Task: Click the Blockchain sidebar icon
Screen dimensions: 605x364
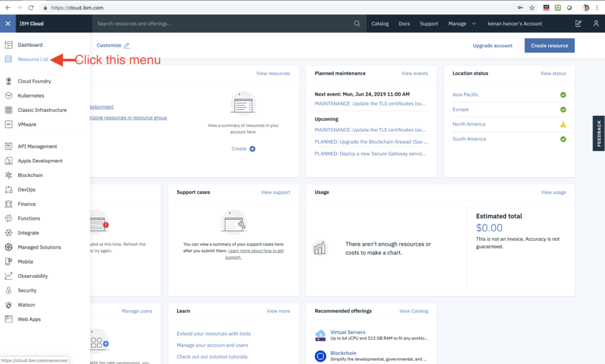Action: (x=8, y=175)
